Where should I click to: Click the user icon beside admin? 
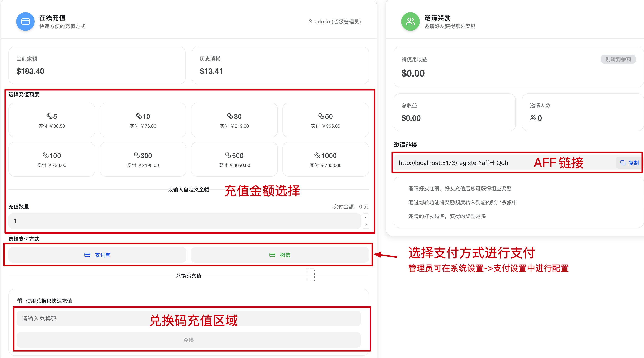[x=310, y=22]
